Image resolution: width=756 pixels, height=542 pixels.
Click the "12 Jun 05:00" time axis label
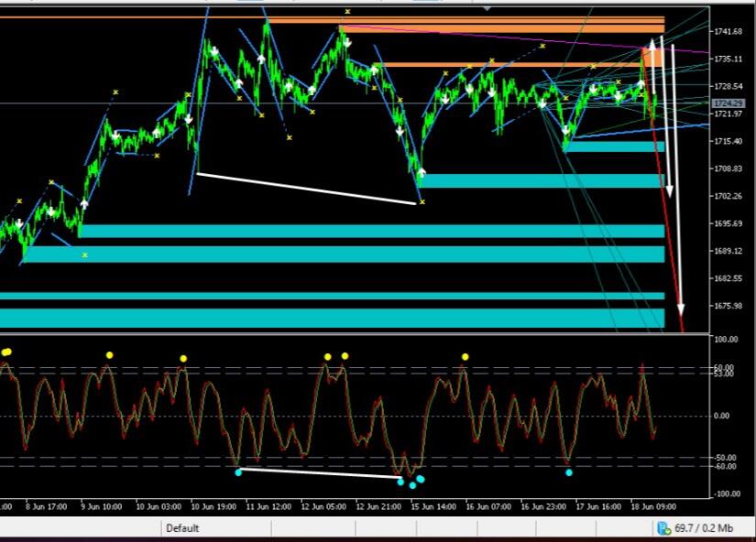click(323, 507)
